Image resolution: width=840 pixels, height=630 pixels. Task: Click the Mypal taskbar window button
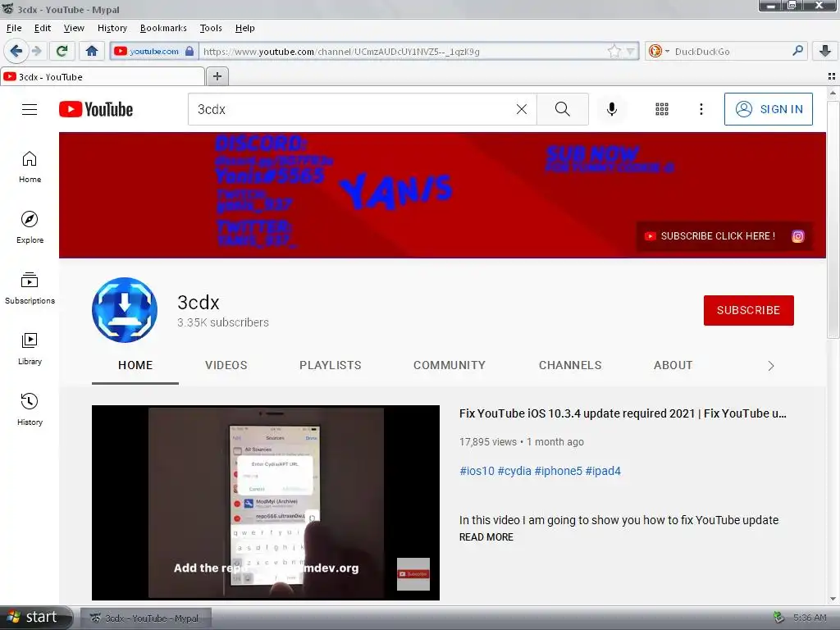146,619
